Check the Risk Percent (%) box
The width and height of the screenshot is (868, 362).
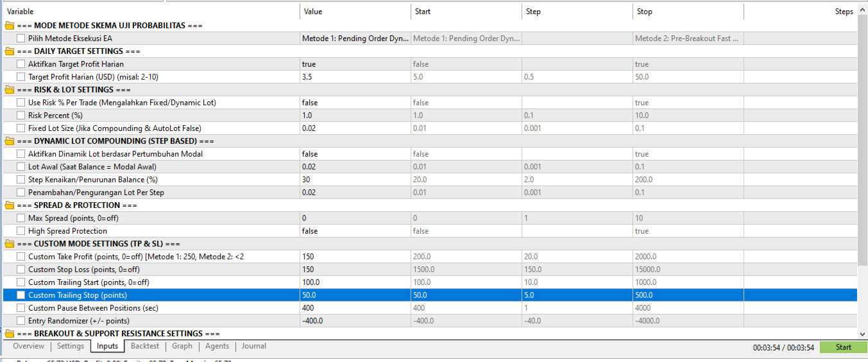tap(21, 116)
